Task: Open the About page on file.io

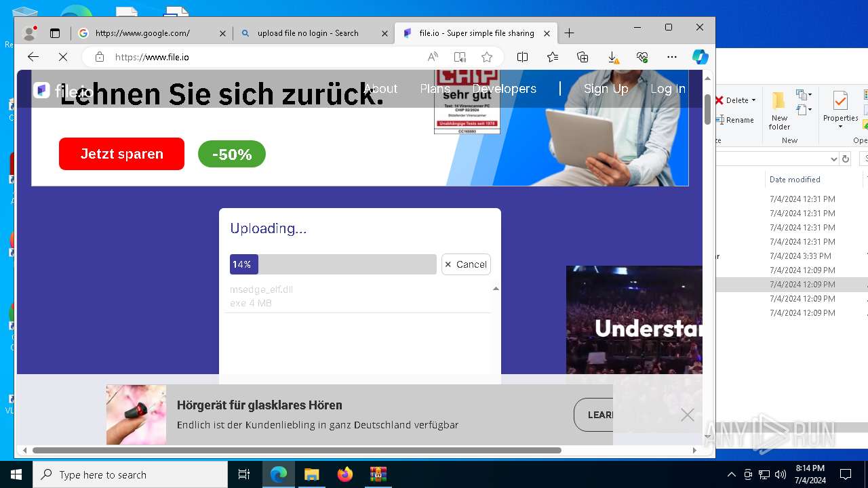Action: 380,89
